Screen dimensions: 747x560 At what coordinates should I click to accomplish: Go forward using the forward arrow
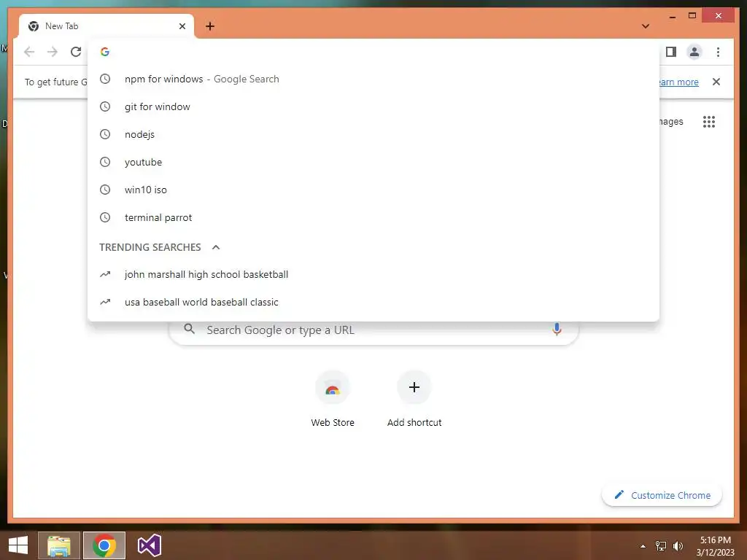(53, 52)
